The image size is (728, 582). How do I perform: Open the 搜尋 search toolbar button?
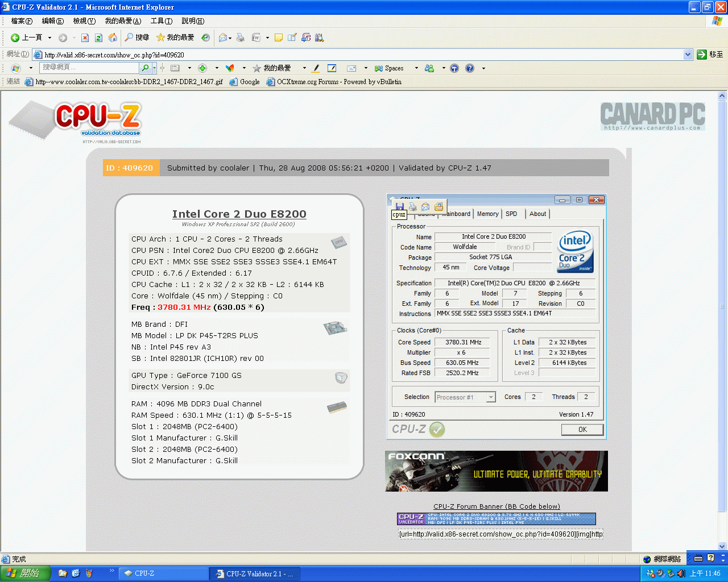(137, 38)
